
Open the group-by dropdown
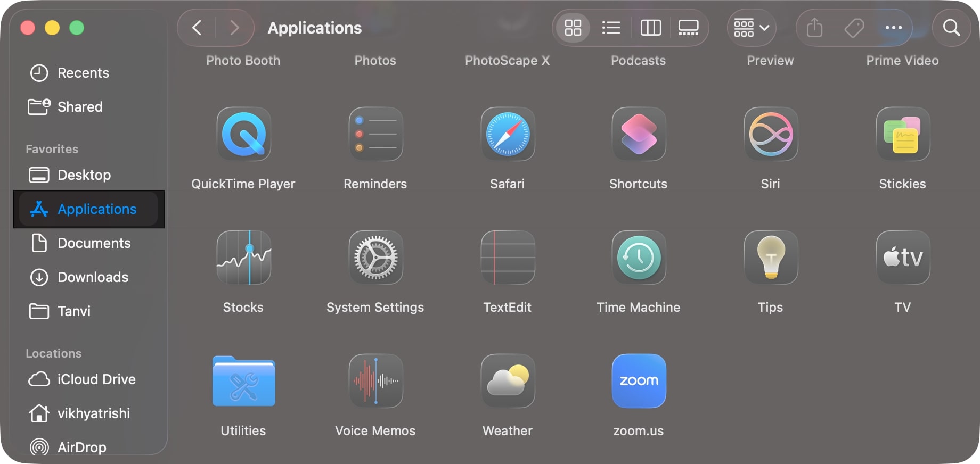[752, 28]
